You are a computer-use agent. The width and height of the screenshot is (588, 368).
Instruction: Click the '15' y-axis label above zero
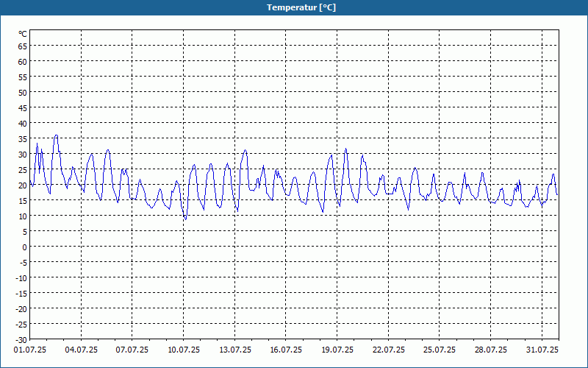23,201
